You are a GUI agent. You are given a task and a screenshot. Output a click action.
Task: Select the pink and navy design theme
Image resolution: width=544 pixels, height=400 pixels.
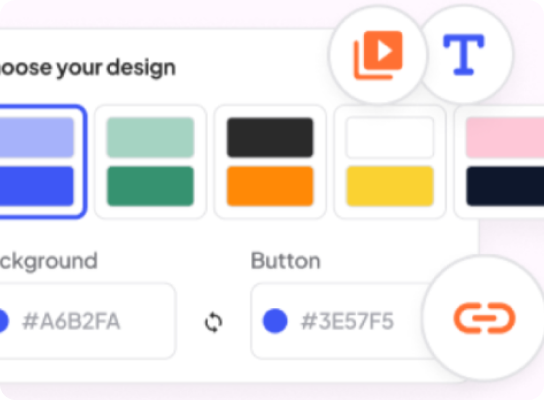500,162
